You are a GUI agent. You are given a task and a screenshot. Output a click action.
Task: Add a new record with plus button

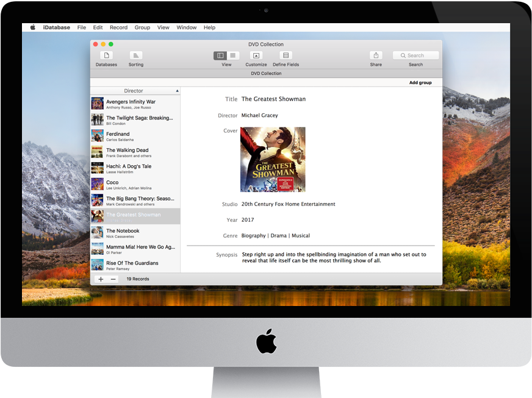tap(101, 279)
